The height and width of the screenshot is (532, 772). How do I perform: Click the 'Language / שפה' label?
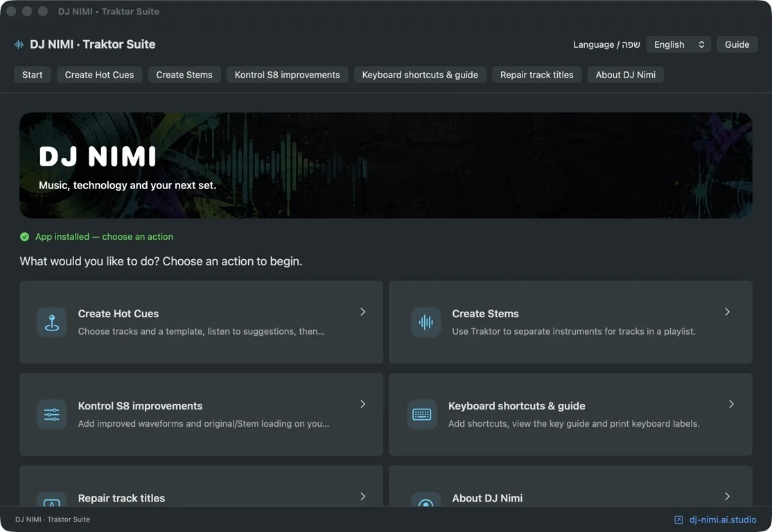[606, 44]
